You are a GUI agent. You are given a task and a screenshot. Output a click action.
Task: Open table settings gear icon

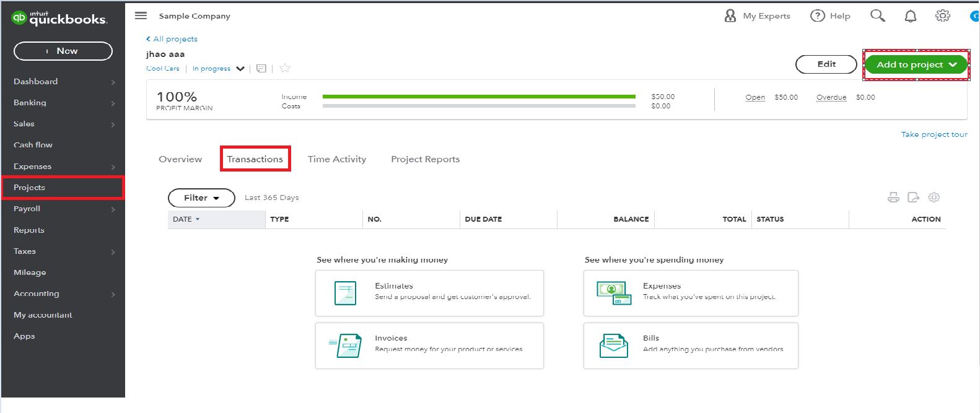pyautogui.click(x=934, y=198)
